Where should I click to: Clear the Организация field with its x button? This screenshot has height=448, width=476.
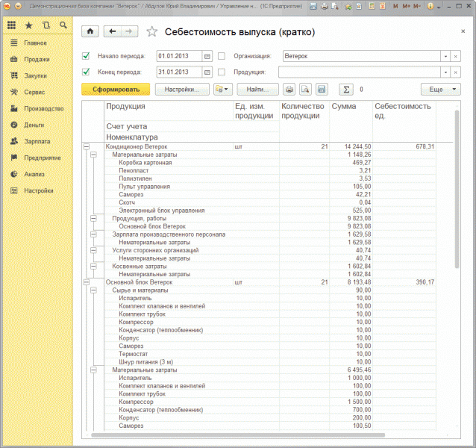coord(456,56)
